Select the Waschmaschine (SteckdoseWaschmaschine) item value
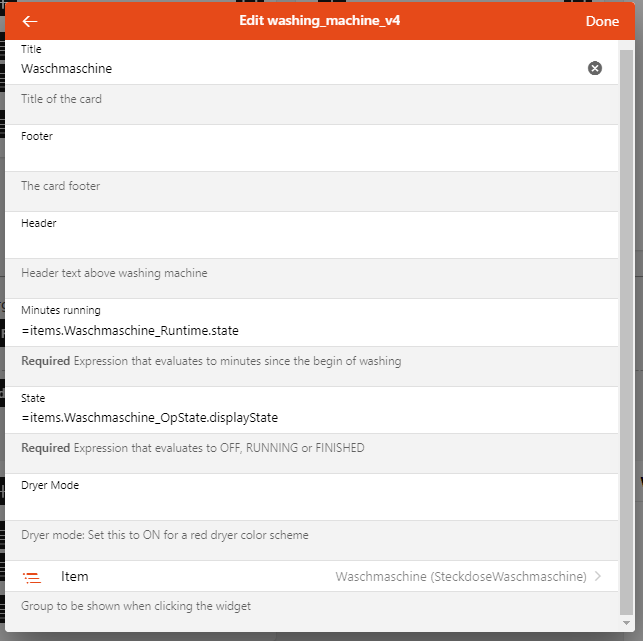 pyautogui.click(x=460, y=577)
